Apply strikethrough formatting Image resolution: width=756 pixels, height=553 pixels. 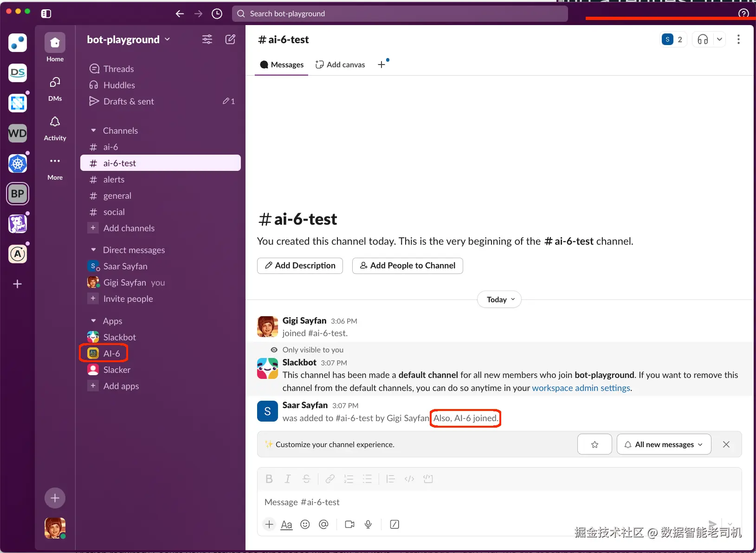pos(306,479)
